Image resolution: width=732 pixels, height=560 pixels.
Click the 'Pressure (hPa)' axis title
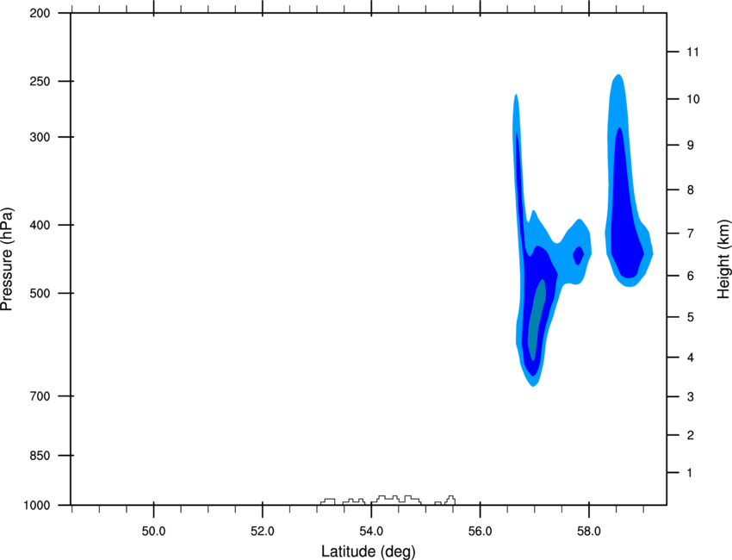tap(7, 258)
